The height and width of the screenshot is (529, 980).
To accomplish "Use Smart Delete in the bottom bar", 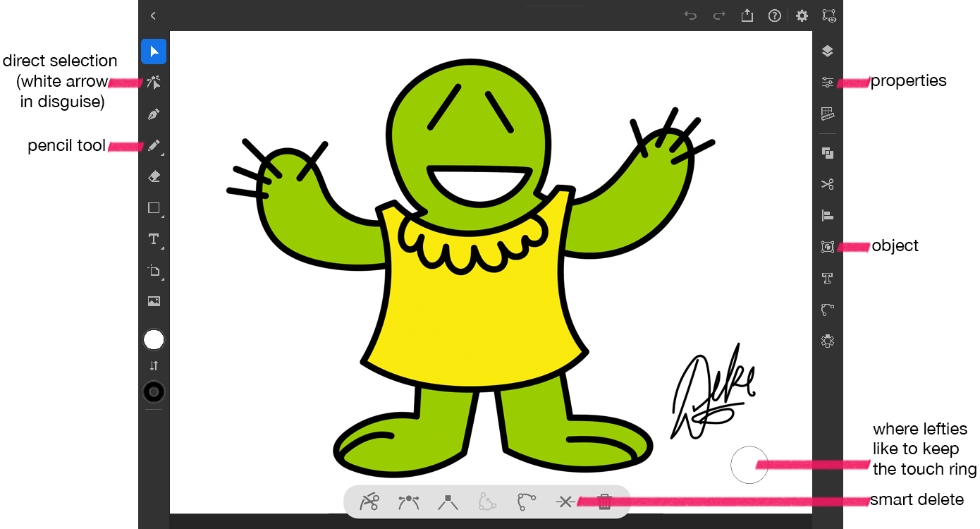I will 565,501.
